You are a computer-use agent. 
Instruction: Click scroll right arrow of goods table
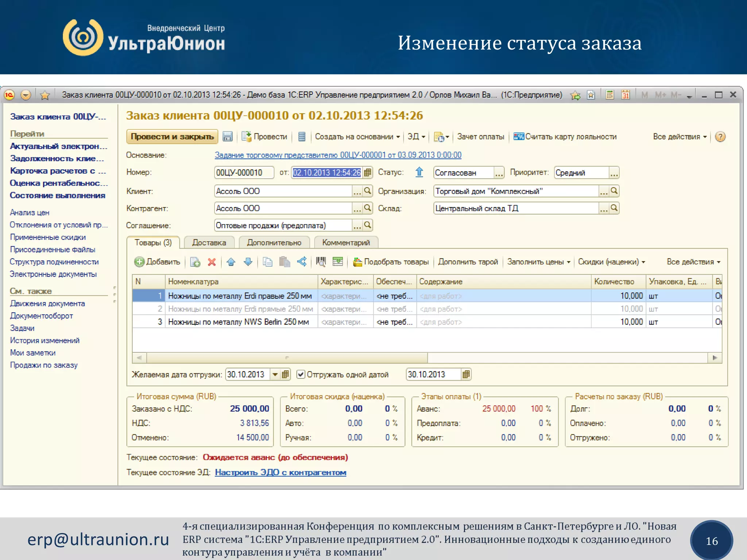(x=715, y=358)
